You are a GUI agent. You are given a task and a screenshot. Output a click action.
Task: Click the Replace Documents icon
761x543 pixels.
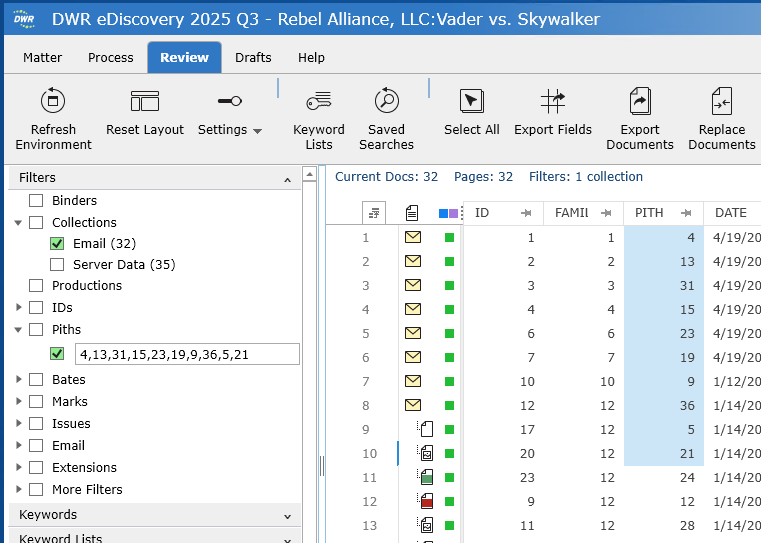[x=721, y=101]
